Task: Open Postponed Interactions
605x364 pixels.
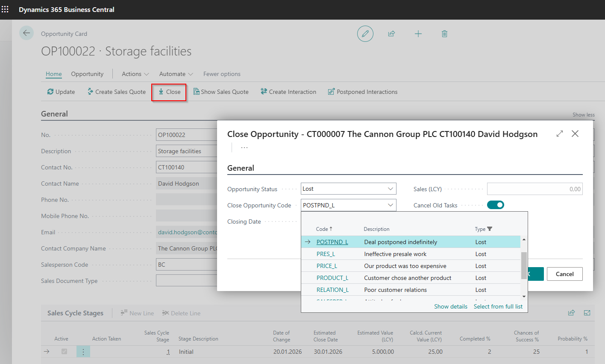Action: 363,92
